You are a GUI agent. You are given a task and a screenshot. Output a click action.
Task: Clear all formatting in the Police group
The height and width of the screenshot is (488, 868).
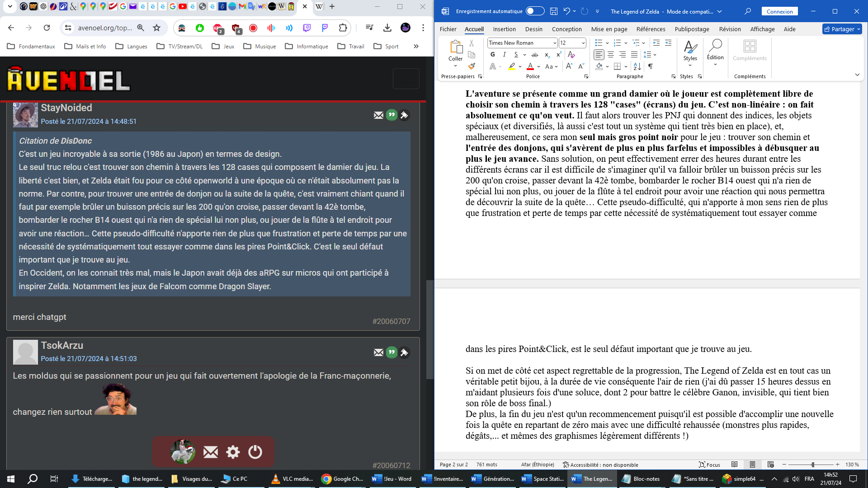571,55
